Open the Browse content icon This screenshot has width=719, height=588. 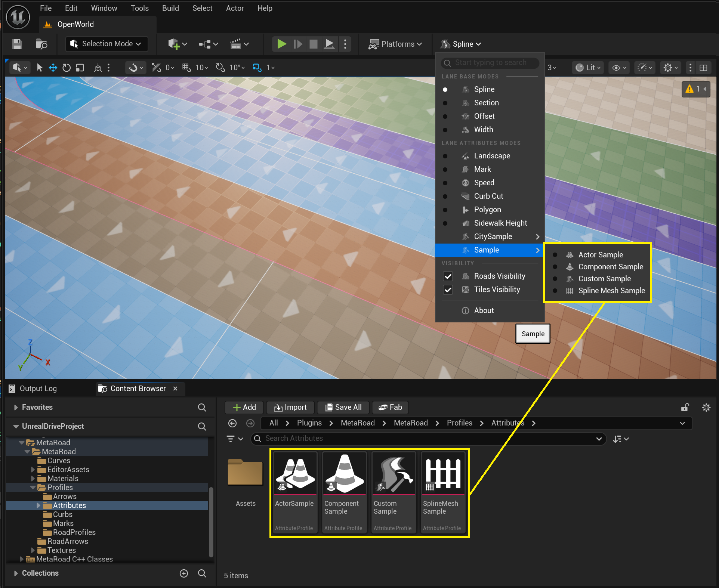point(41,44)
